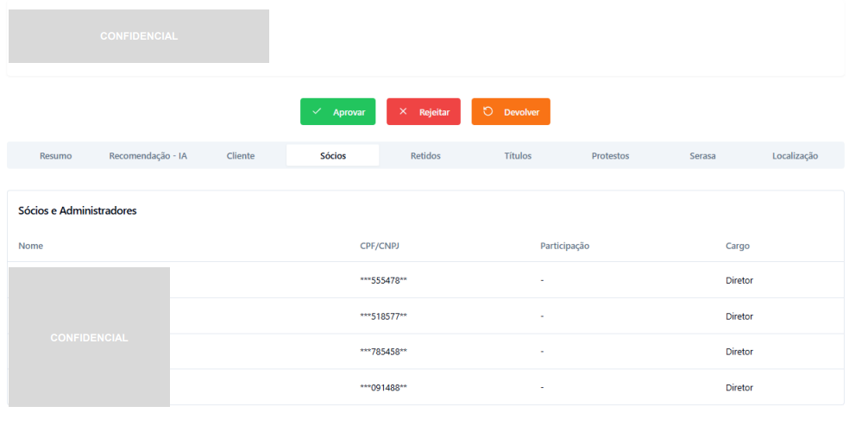The width and height of the screenshot is (868, 425).
Task: Click the CPF entry ***785458**
Action: point(383,352)
